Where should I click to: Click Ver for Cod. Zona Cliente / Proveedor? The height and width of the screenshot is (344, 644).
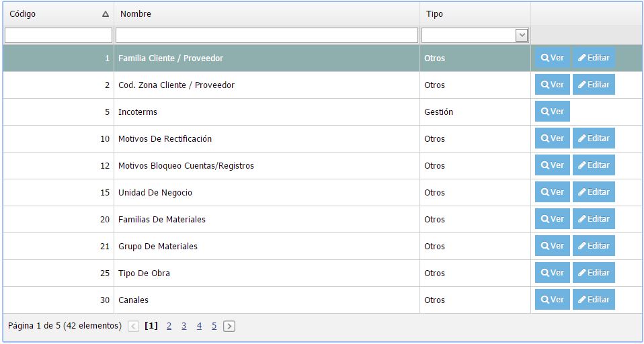click(552, 85)
